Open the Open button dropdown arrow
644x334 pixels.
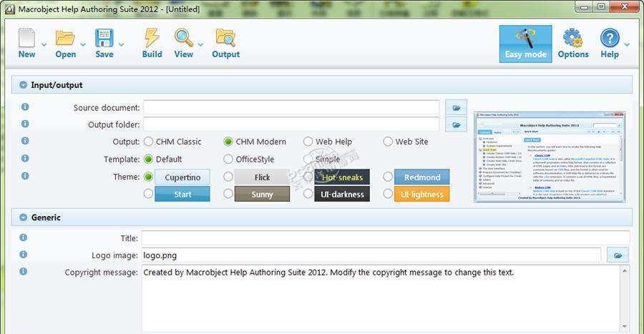83,44
